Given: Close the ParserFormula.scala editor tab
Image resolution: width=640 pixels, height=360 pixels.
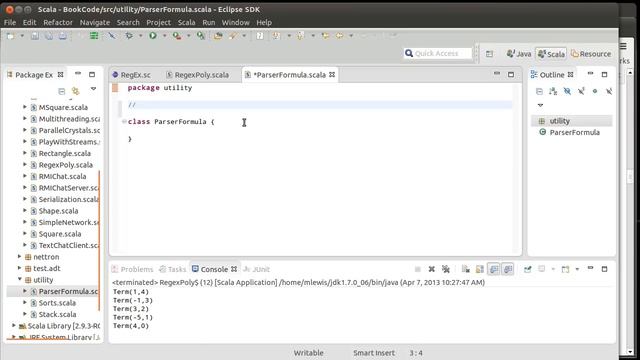Looking at the screenshot, I should click(x=332, y=75).
